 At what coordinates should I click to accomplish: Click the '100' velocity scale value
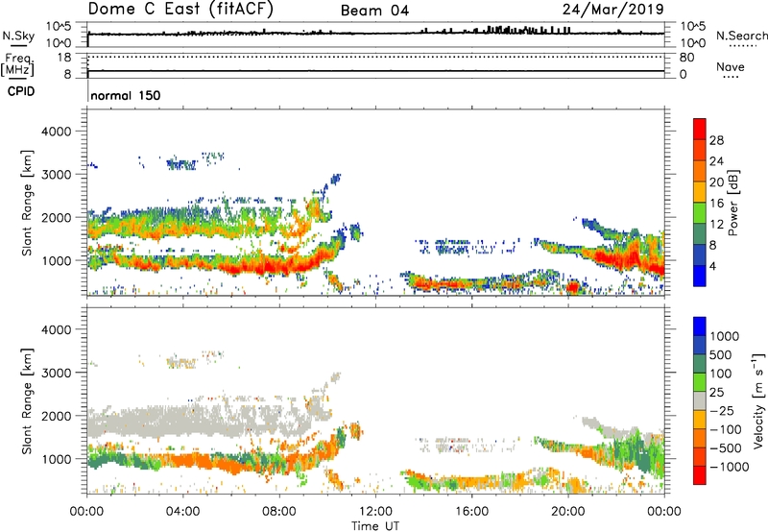(721, 374)
